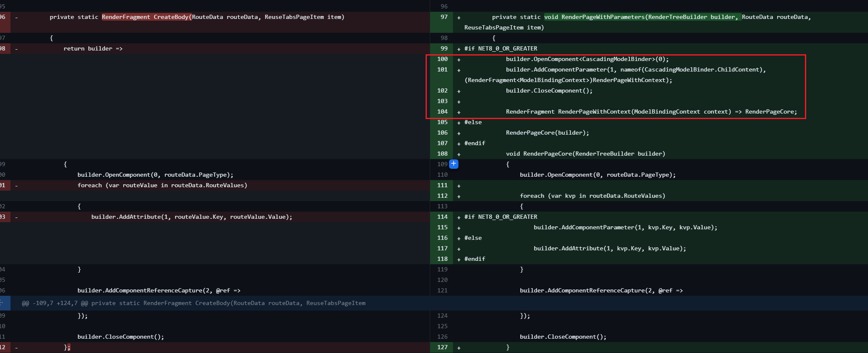
Task: Select line number 115 in new file
Action: [442, 228]
